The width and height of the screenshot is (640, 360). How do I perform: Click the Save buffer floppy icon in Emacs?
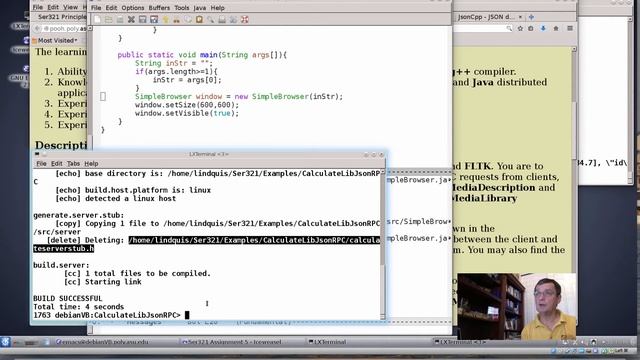(142, 19)
